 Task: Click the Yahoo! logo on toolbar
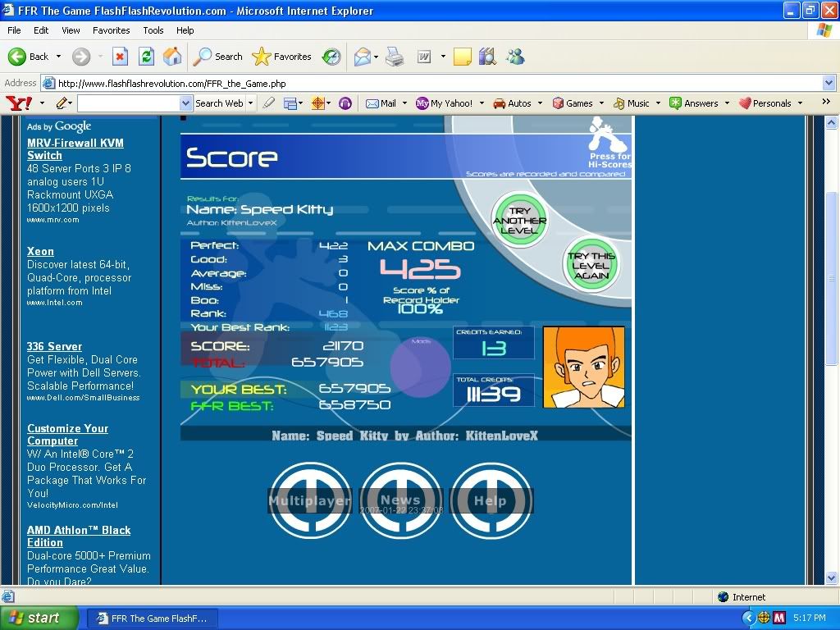[18, 103]
